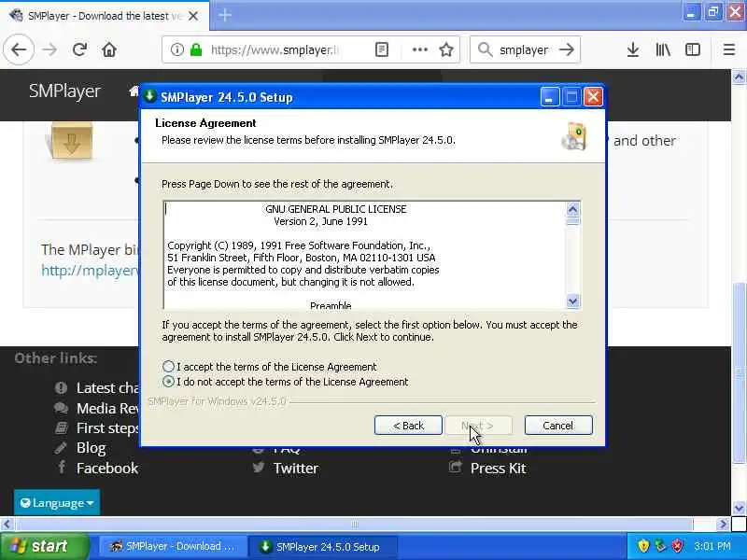Click the smplayer search field
The image size is (747, 560).
click(524, 49)
